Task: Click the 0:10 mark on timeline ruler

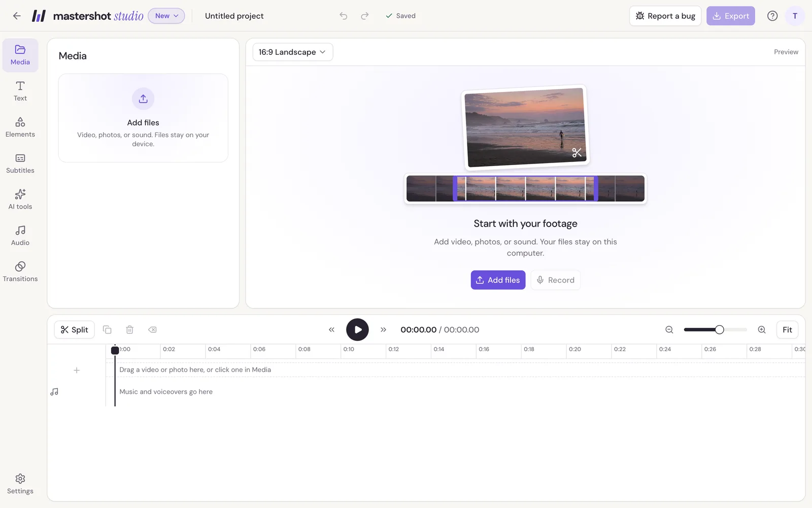Action: [349, 349]
